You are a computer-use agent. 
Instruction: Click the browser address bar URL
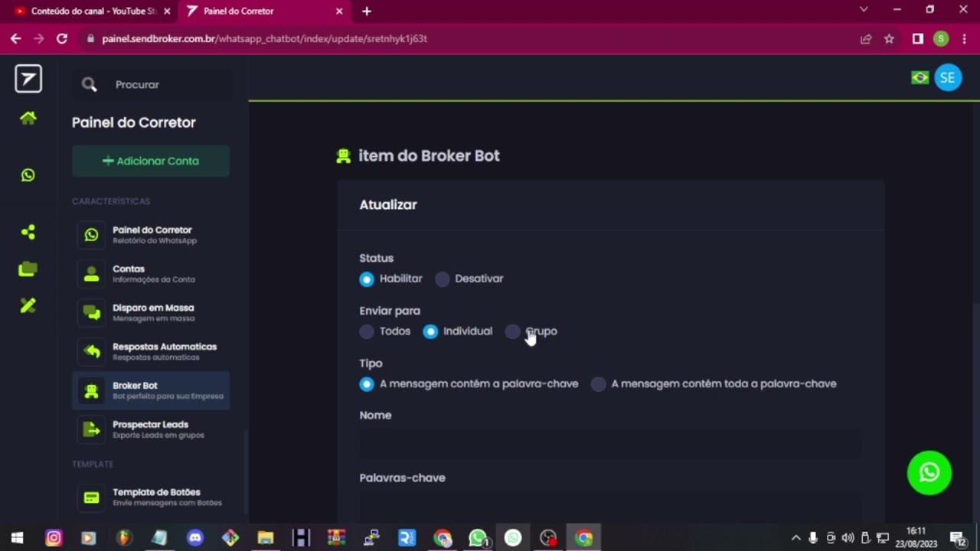point(264,38)
